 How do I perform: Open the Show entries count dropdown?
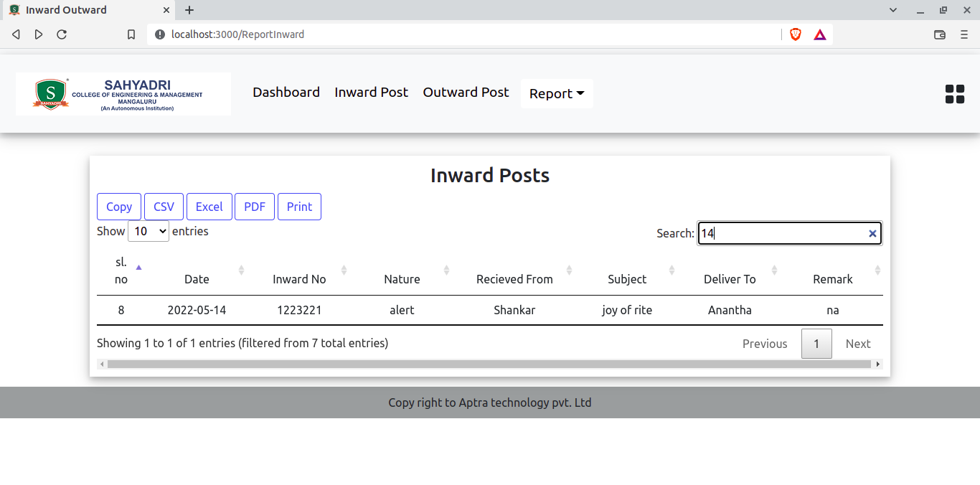[149, 231]
